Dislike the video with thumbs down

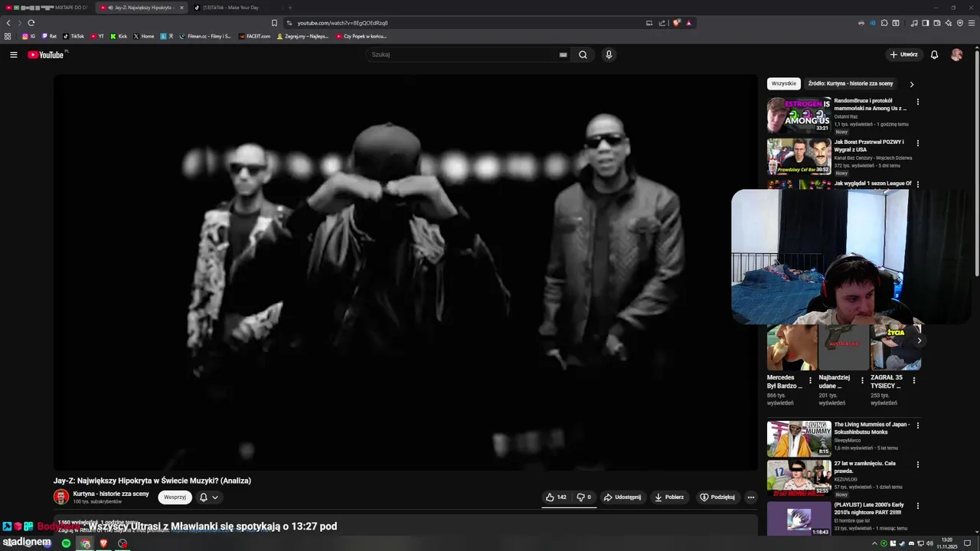[x=583, y=497]
